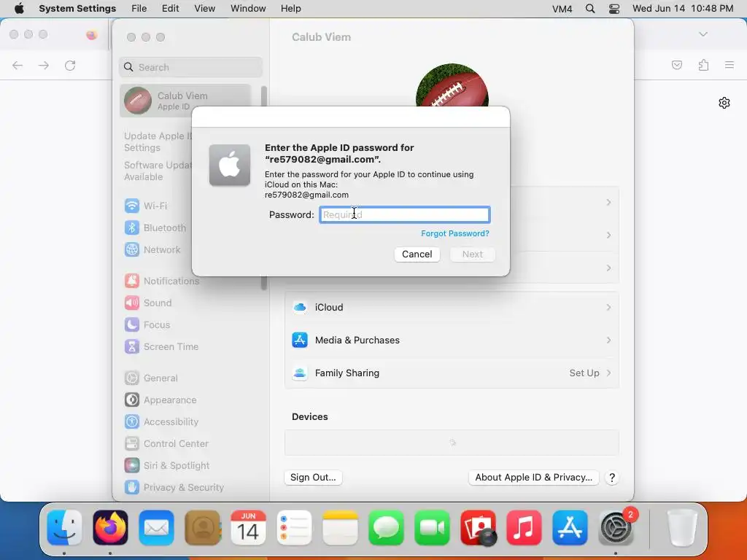The width and height of the screenshot is (747, 560).
Task: Open Firefox extensions puzzle icon
Action: [x=703, y=65]
